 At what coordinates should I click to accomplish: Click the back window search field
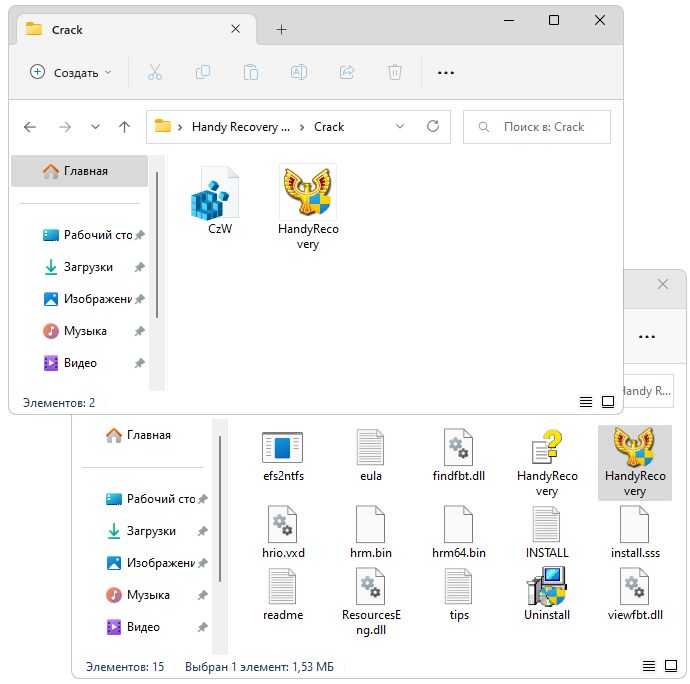[x=649, y=391]
